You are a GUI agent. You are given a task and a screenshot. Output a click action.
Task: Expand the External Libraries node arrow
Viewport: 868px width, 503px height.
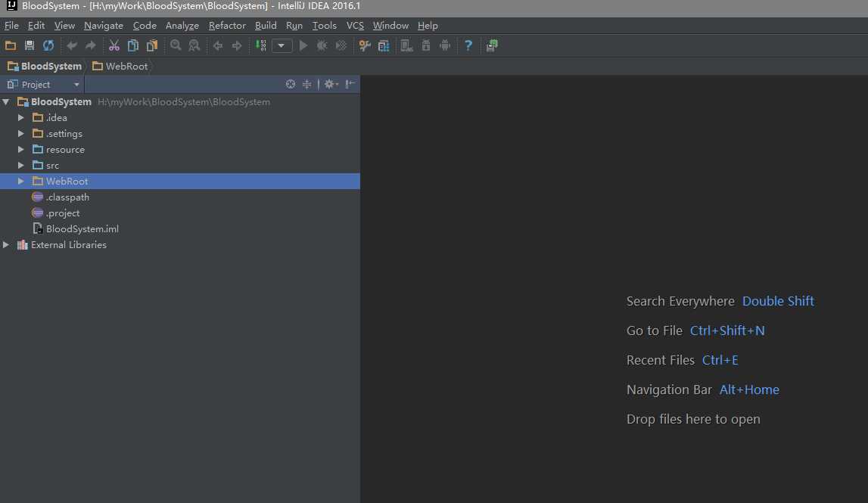coord(6,244)
